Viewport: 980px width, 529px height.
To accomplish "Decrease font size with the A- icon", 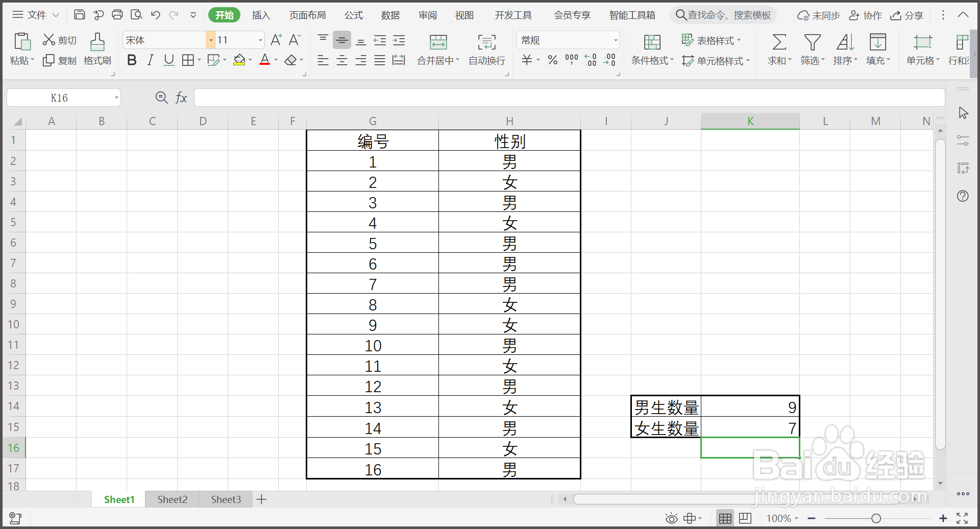I will (295, 40).
